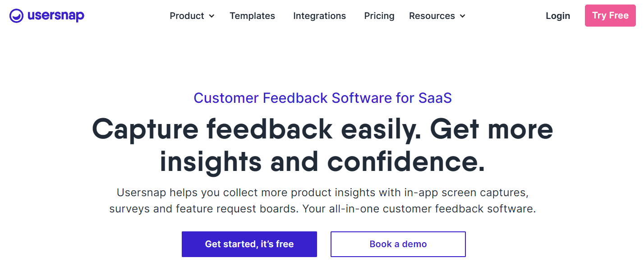Open the Product menu

point(187,16)
